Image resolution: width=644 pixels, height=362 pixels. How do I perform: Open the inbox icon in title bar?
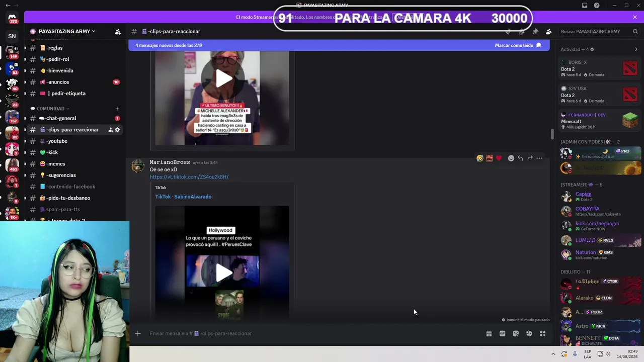click(585, 6)
